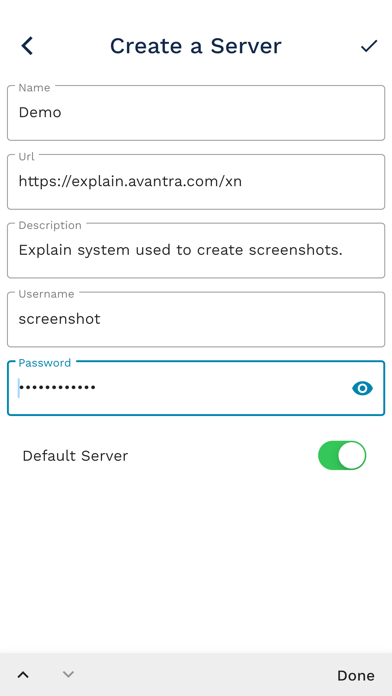Confirm server creation with the checkmark
Image resolution: width=392 pixels, height=696 pixels.
(368, 46)
